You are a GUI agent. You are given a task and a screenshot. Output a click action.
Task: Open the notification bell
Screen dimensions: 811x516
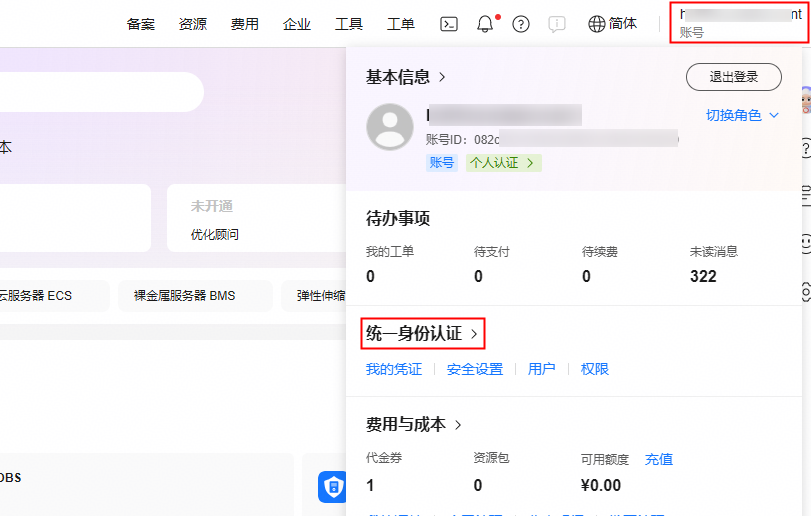[x=485, y=24]
